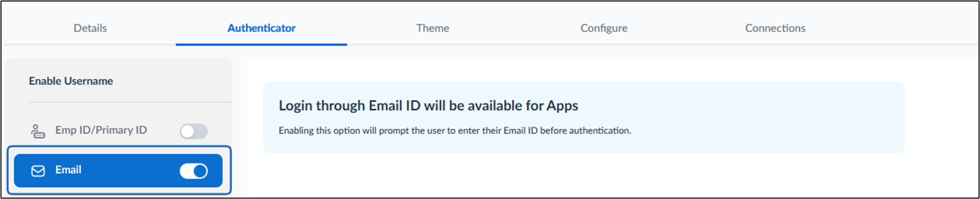Click the 'Enabling this option will prompt' description

[455, 130]
